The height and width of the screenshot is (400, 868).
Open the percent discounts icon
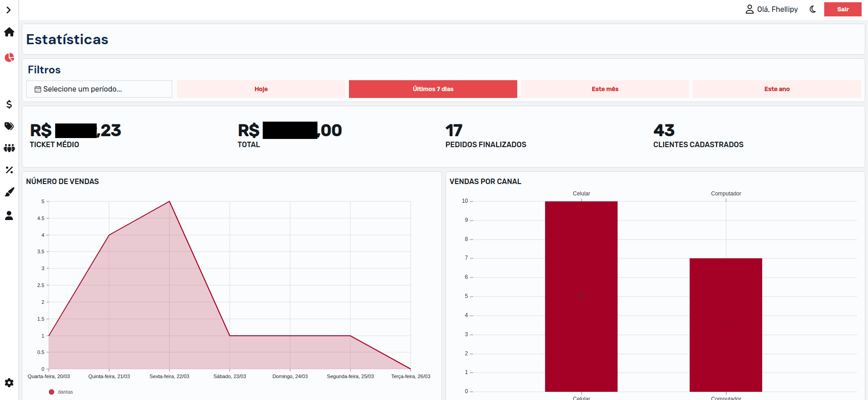[9, 170]
